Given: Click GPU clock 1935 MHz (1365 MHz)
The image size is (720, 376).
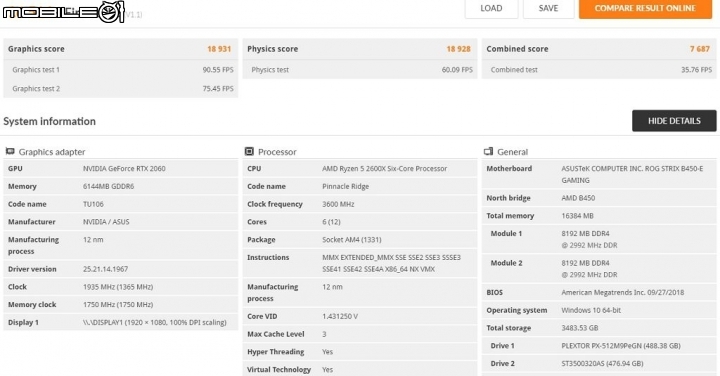Looking at the screenshot, I should pyautogui.click(x=118, y=287).
